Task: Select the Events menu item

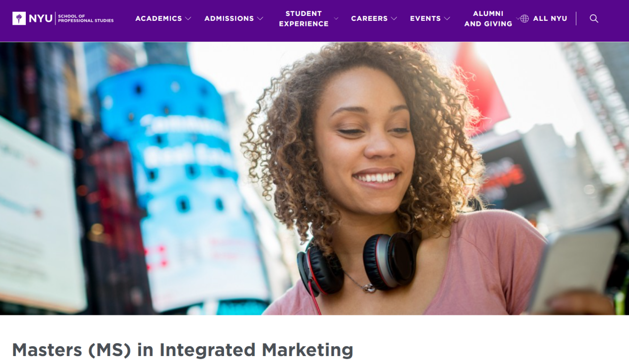Action: click(425, 18)
